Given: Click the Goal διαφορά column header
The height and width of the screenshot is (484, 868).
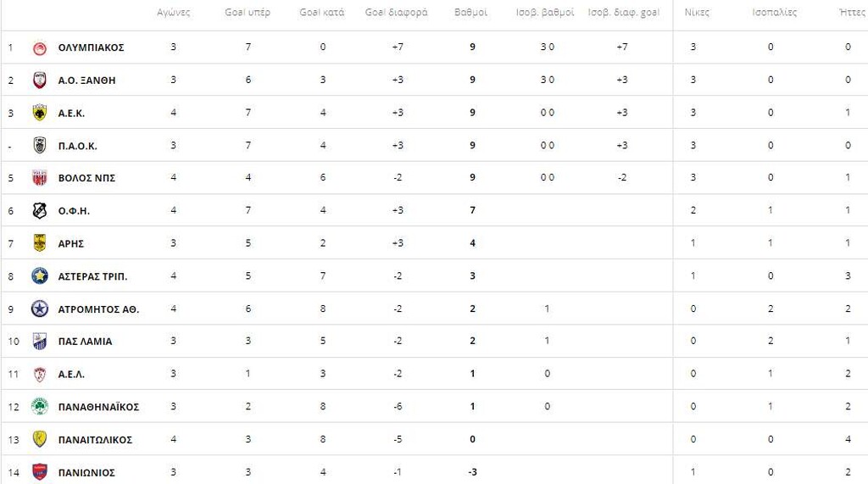Looking at the screenshot, I should pos(397,13).
